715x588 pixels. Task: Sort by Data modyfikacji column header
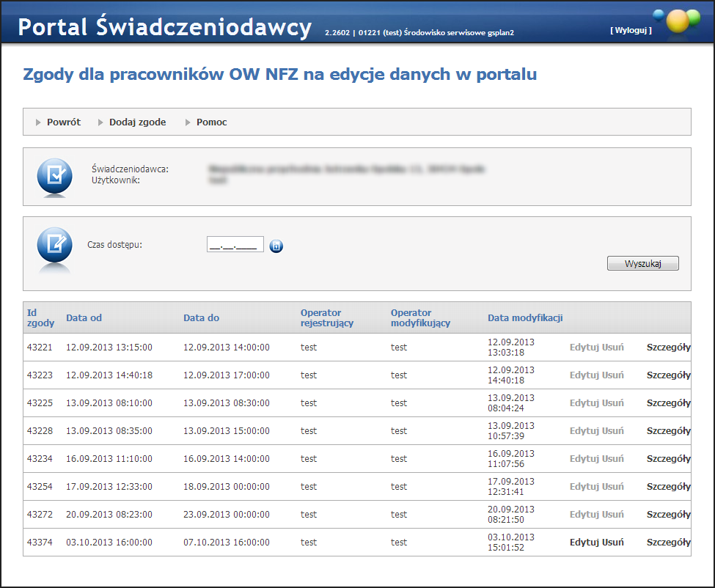(x=524, y=318)
